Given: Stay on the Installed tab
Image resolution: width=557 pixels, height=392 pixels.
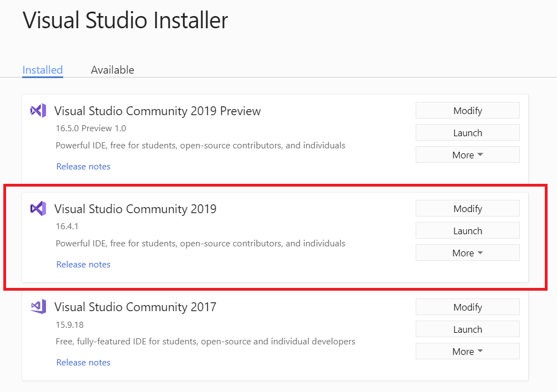Looking at the screenshot, I should click(x=42, y=70).
